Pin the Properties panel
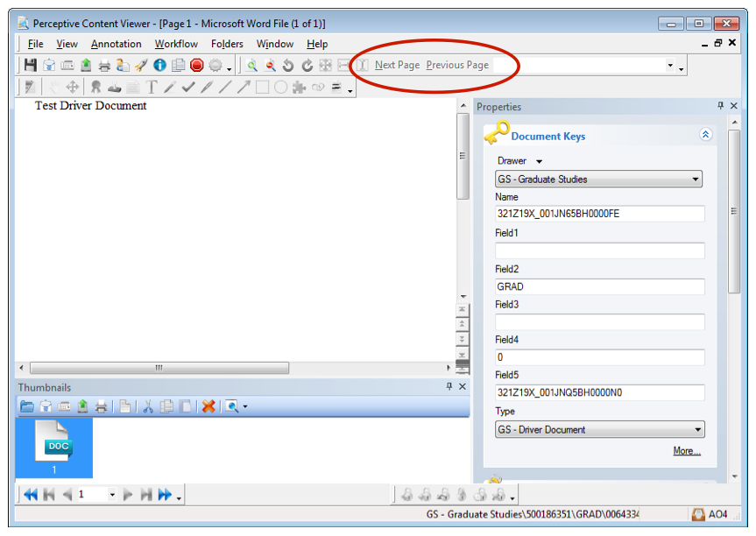The height and width of the screenshot is (536, 756). point(720,106)
